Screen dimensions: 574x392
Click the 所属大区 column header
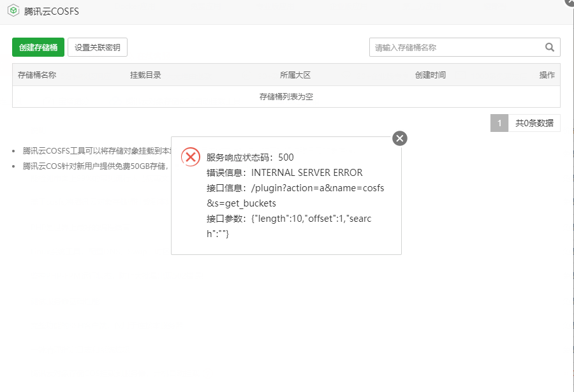(x=295, y=75)
